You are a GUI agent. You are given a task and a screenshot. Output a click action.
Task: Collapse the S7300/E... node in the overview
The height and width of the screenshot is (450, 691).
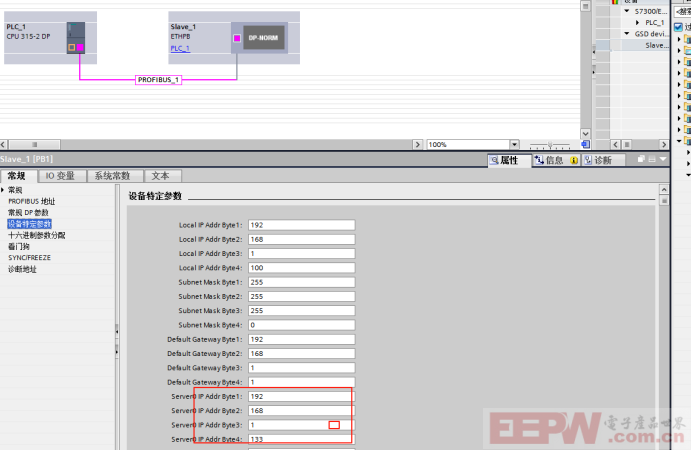tap(627, 11)
